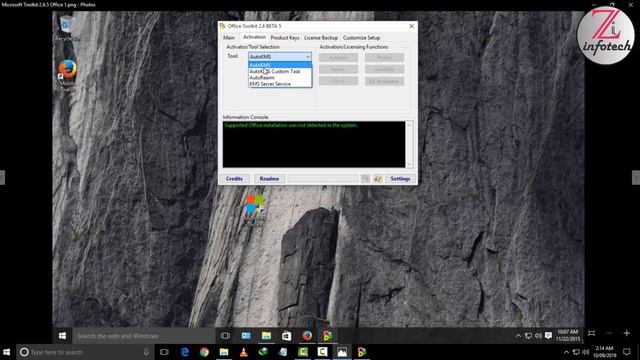Click the Information Console text area
The image size is (640, 360).
[314, 144]
